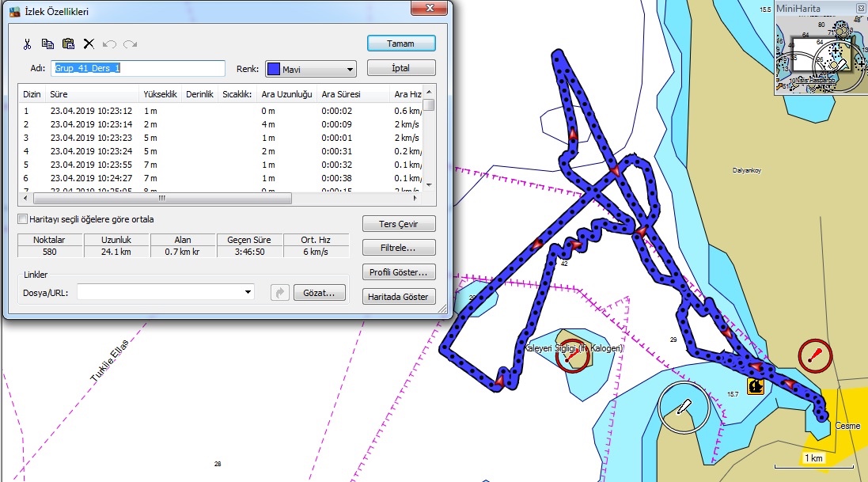
Task: Toggle 'Haritayı seçili öğelere göre ortala' checkbox
Action: click(x=23, y=219)
